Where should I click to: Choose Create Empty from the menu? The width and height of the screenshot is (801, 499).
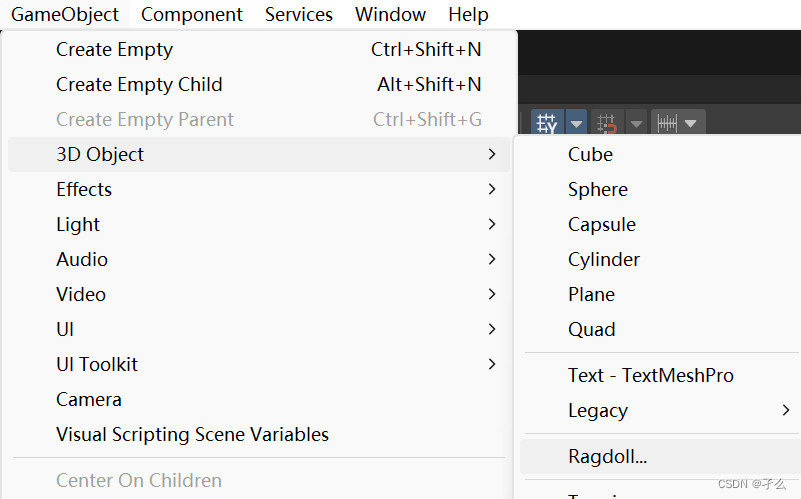pos(114,49)
